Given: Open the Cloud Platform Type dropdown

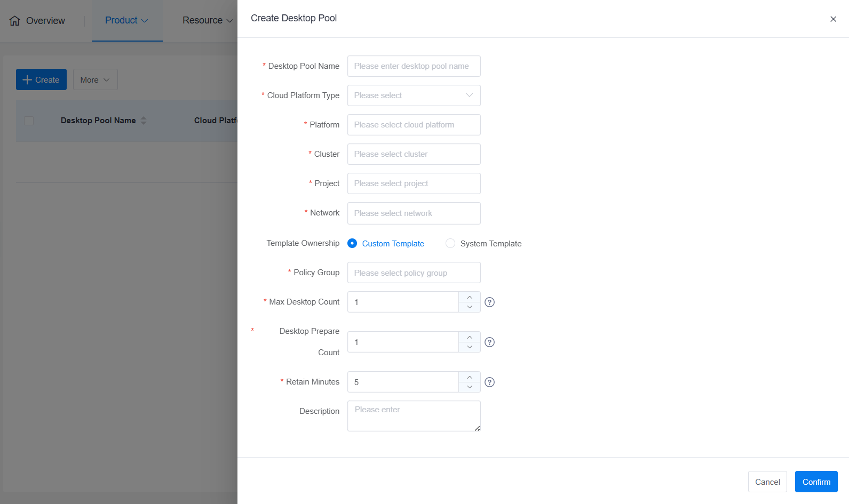Looking at the screenshot, I should [x=414, y=95].
